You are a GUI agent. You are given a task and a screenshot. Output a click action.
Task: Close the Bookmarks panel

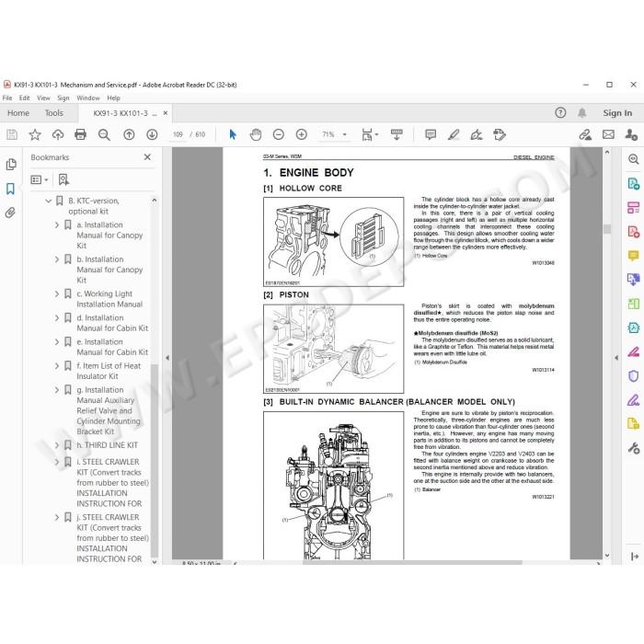[x=147, y=157]
